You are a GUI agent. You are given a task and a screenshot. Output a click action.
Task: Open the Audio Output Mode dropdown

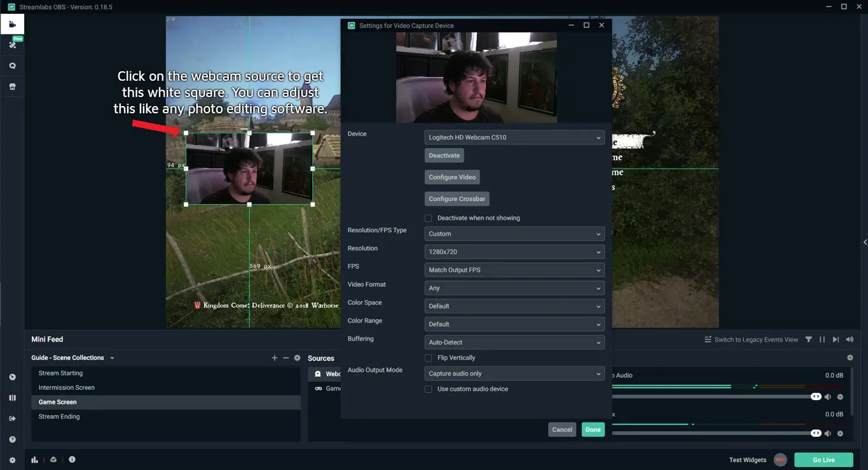pos(515,374)
